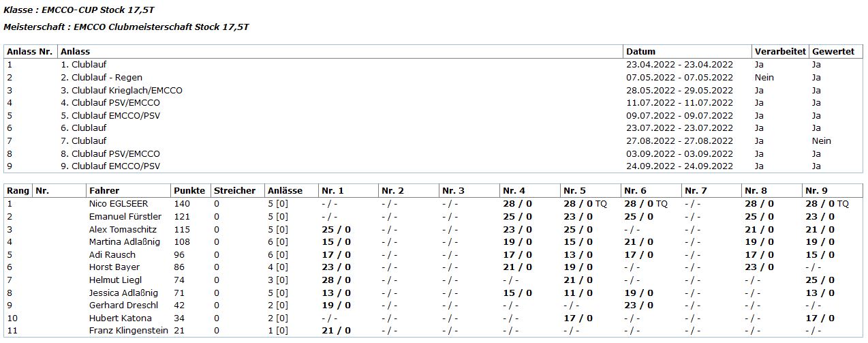Click the 'Nr. 7' column header
Viewport: 868px width, 343px height.
click(x=696, y=190)
